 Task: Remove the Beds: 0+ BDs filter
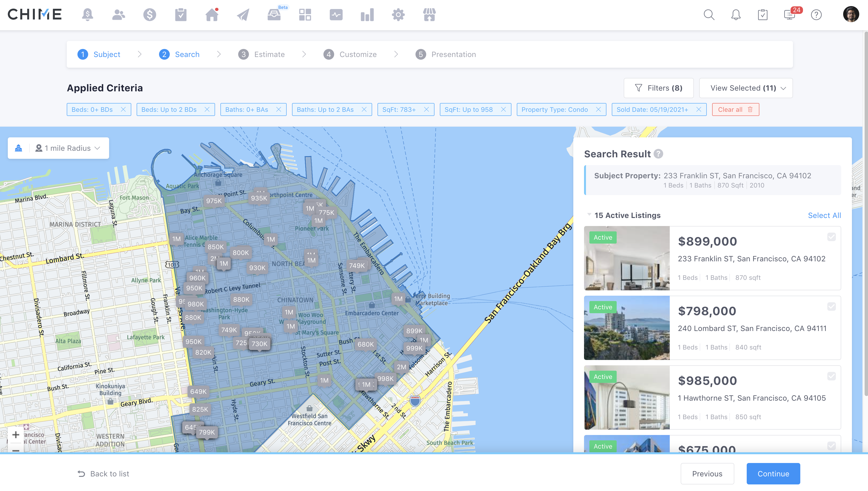point(123,110)
